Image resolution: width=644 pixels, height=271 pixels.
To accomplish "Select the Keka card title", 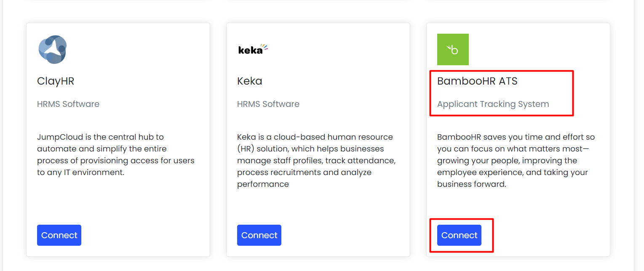I will (x=250, y=81).
